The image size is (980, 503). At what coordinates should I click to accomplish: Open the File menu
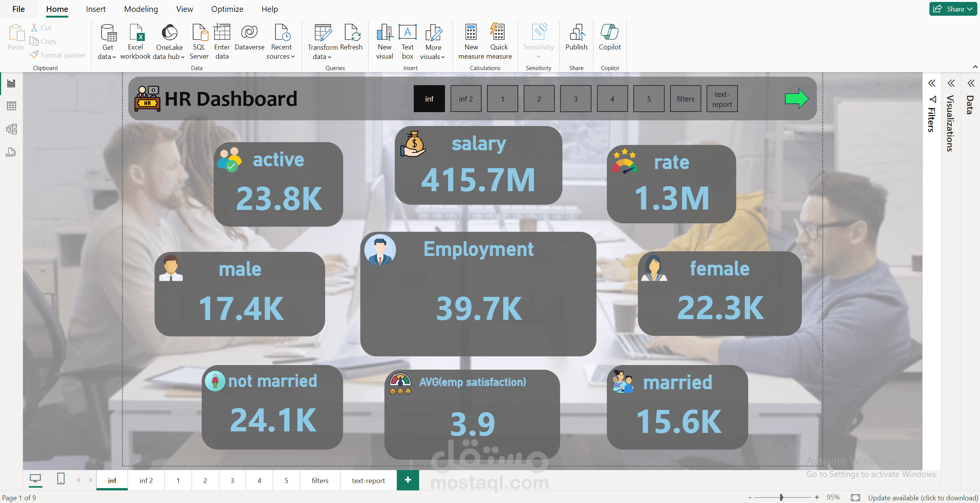[x=18, y=9]
